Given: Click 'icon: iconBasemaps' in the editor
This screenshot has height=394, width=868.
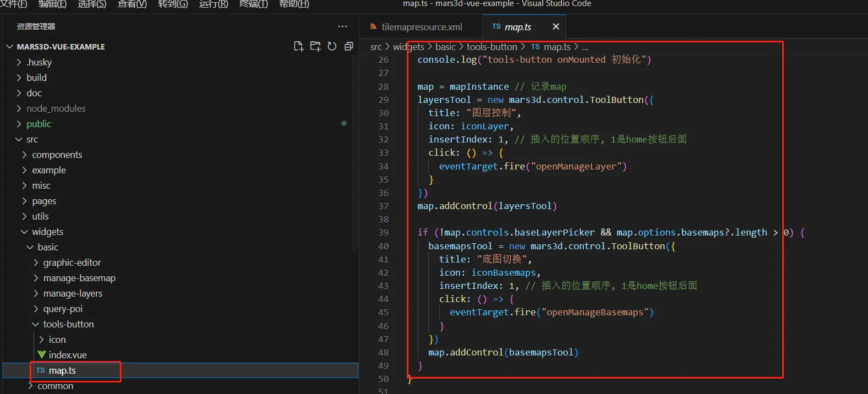Looking at the screenshot, I should tap(490, 273).
